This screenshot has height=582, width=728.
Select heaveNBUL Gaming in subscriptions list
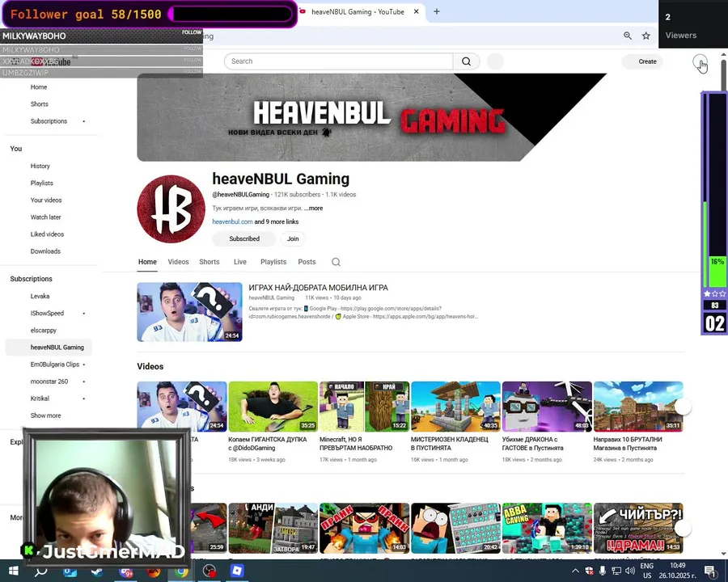point(49,347)
